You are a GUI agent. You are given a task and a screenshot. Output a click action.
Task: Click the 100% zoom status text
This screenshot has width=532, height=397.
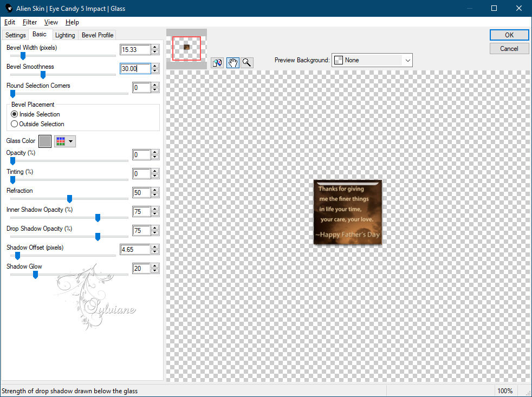[505, 391]
